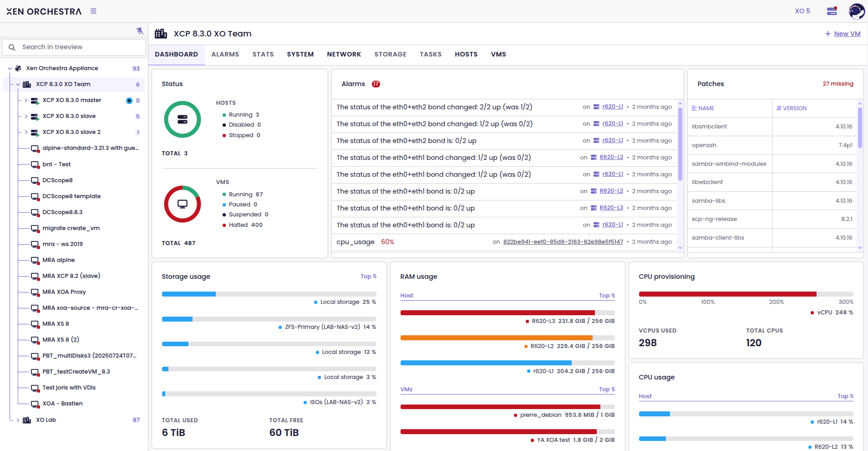
Task: Click the VMs donut chart monitor icon
Action: [x=183, y=204]
